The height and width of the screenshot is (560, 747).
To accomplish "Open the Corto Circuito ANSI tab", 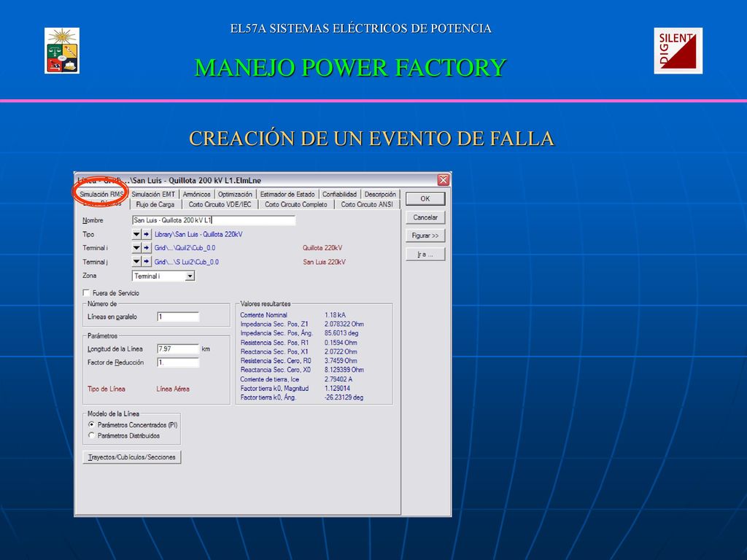I will (x=367, y=204).
